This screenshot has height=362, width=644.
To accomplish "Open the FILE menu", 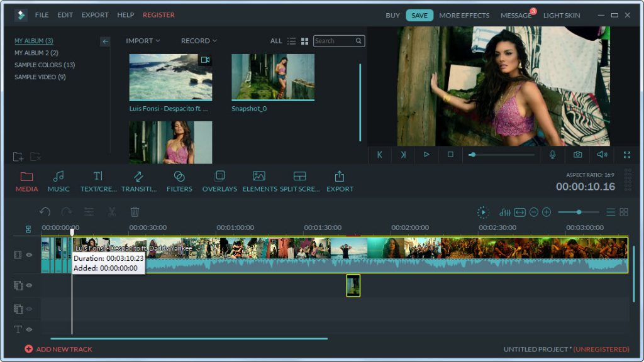I will tap(42, 15).
